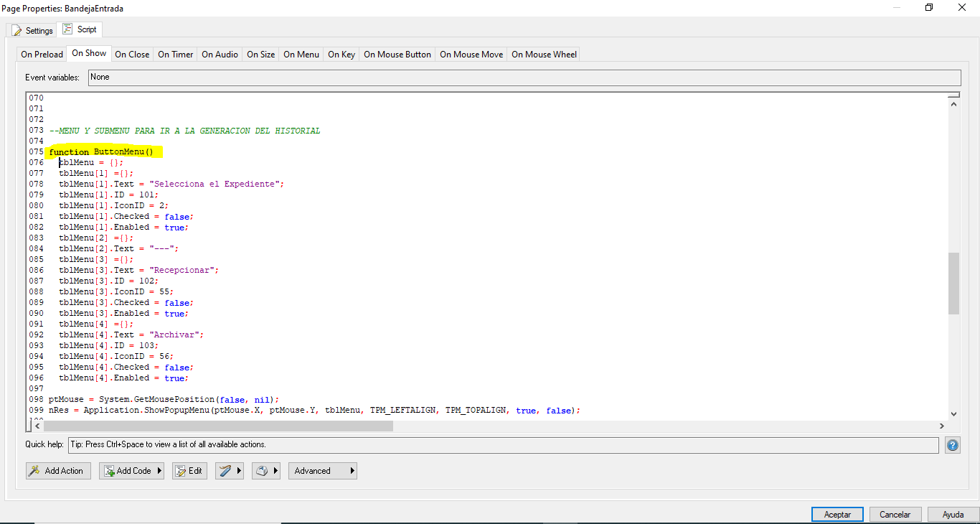This screenshot has height=524, width=980.
Task: Click the Event variables field showing None
Action: (524, 78)
